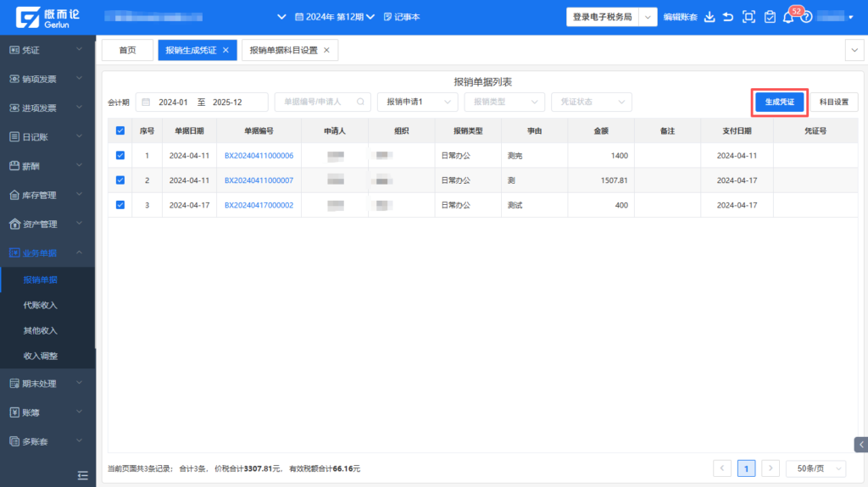Open document link BX20240411000007
868x487 pixels.
point(259,180)
